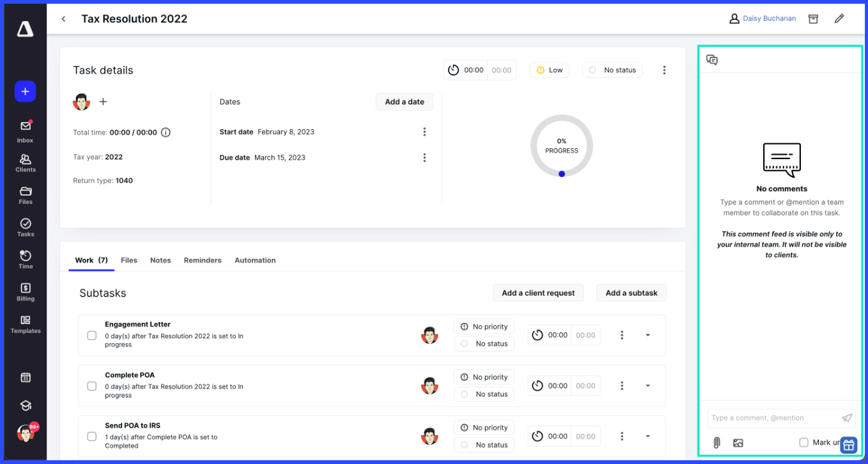Open the Inbox from the sidebar
Screen dimensions: 868x464
(x=25, y=130)
